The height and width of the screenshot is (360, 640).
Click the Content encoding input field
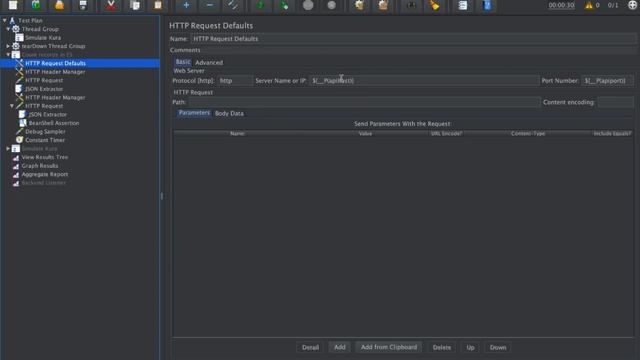pyautogui.click(x=616, y=102)
